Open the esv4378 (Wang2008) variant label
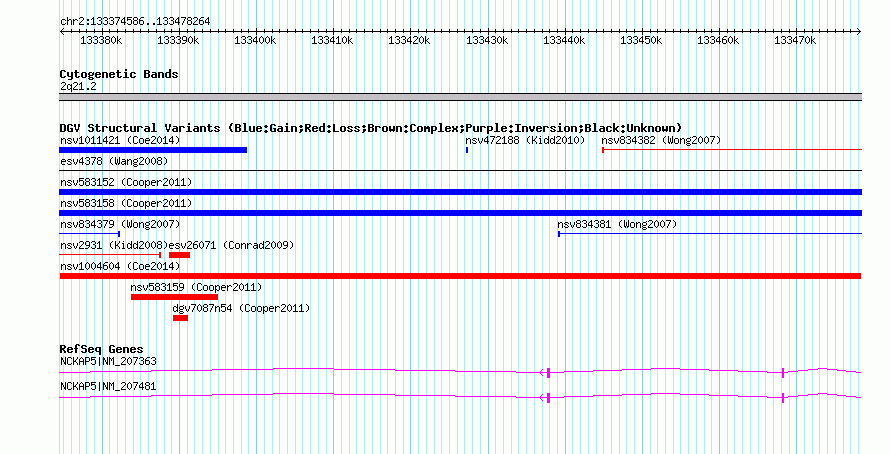The image size is (890, 454). (x=114, y=161)
